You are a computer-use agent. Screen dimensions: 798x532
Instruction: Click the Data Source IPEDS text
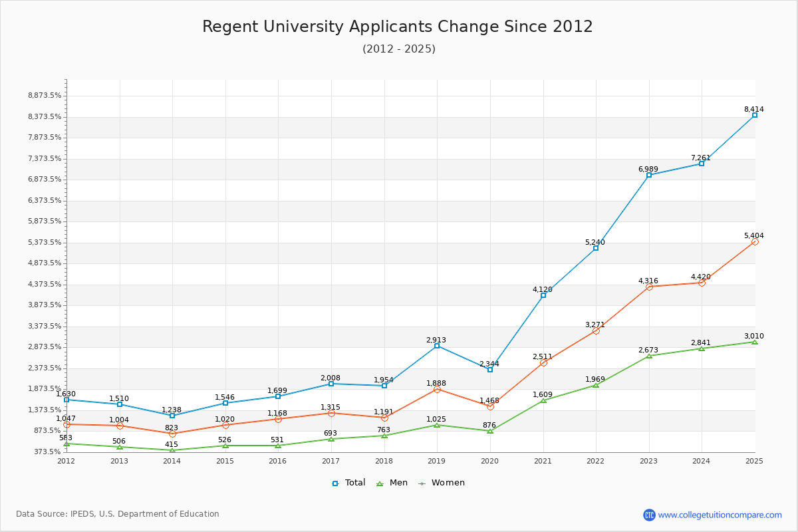tap(118, 514)
